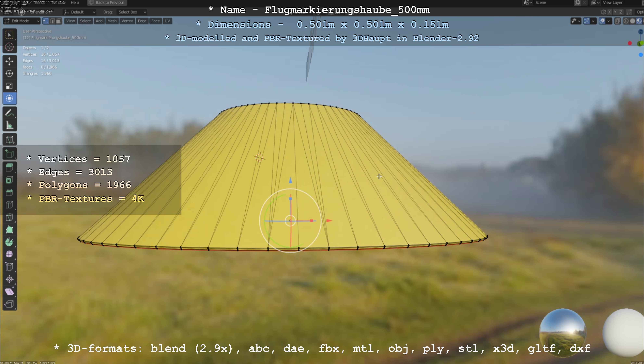The width and height of the screenshot is (644, 364).
Task: Click the new scene copy icon
Action: (577, 3)
